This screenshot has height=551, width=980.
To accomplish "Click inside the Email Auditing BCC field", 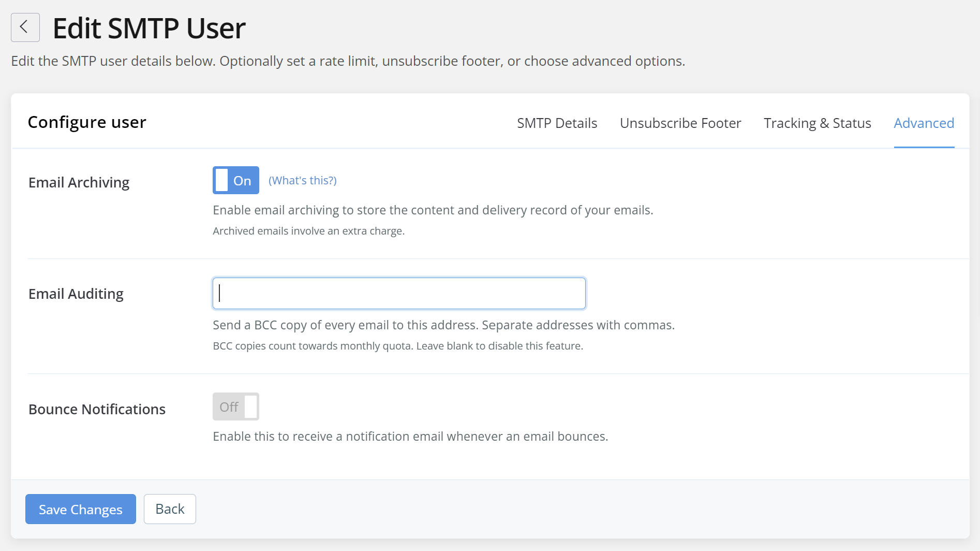I will [x=398, y=293].
